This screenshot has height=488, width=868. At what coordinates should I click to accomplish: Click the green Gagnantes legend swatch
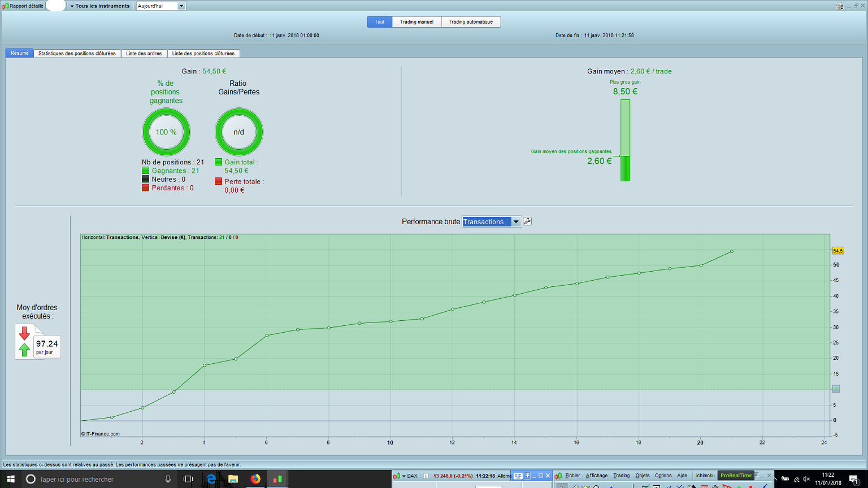(x=146, y=171)
